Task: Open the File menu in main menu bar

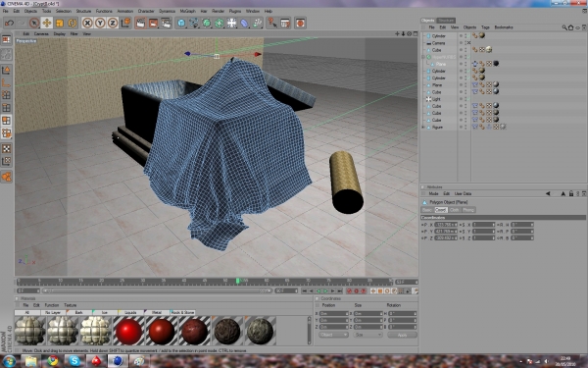Action: click(x=5, y=11)
